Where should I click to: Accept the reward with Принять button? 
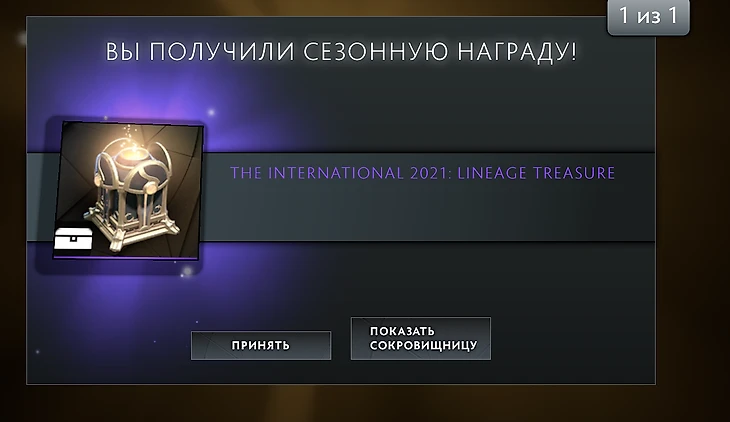coord(261,345)
